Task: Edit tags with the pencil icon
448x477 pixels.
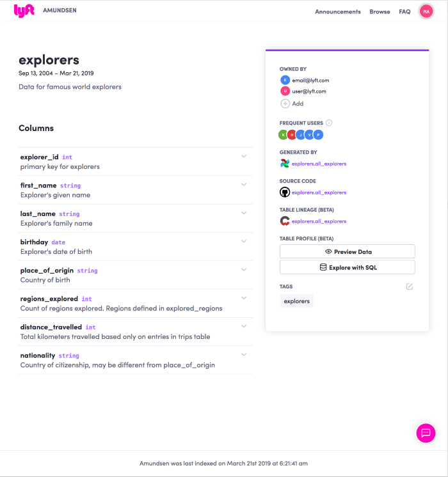Action: point(410,286)
